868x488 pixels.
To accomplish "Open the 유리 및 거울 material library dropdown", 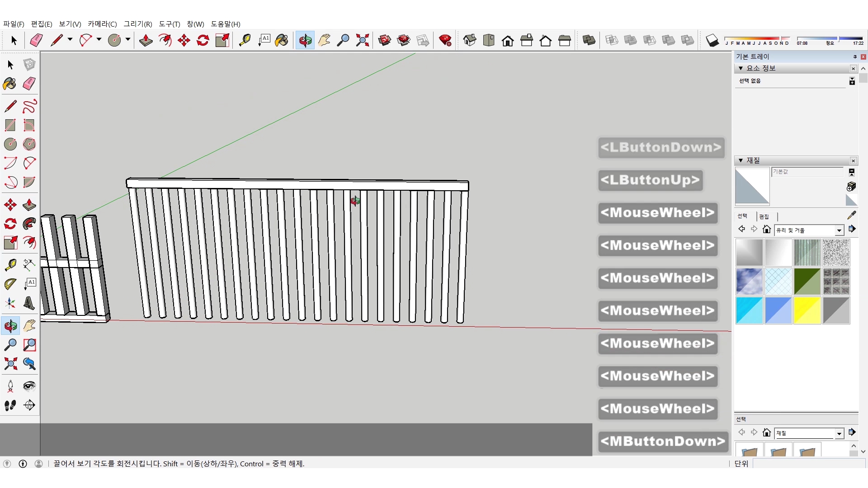I will [839, 230].
